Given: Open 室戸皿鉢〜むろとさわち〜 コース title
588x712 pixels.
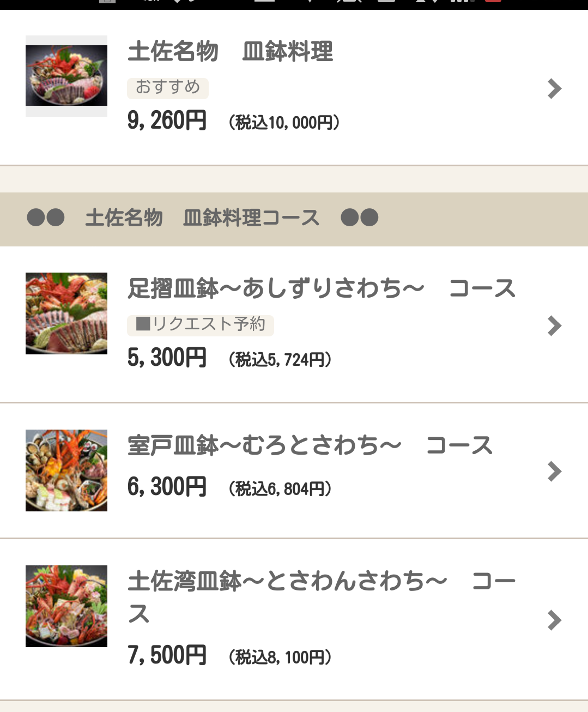Looking at the screenshot, I should click(x=310, y=445).
